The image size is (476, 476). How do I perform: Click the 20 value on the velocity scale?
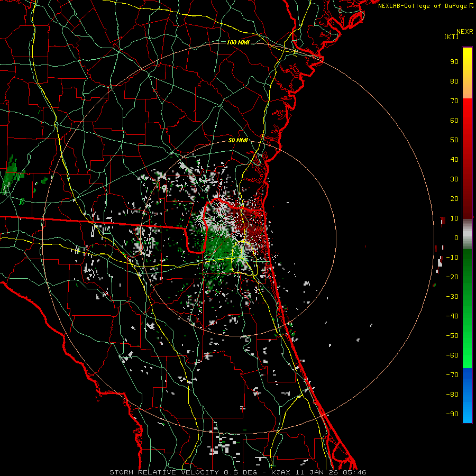click(454, 198)
